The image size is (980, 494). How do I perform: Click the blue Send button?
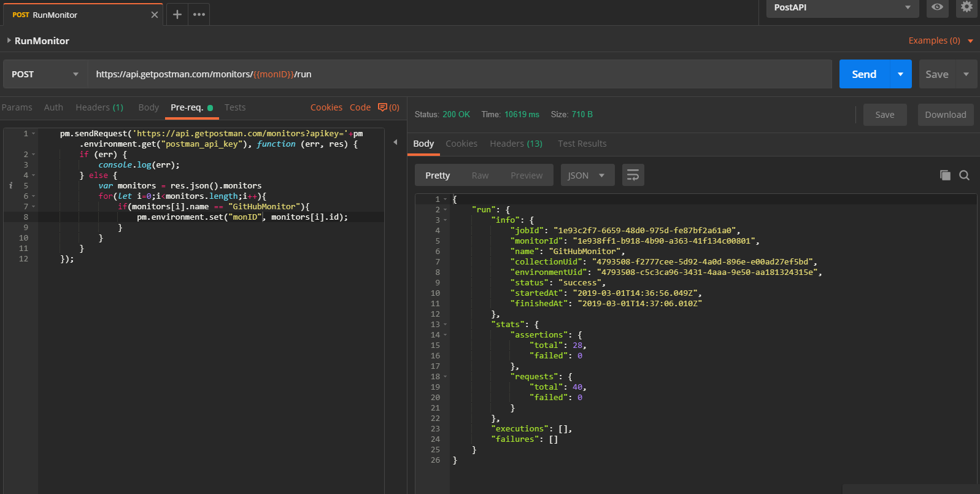click(x=864, y=74)
